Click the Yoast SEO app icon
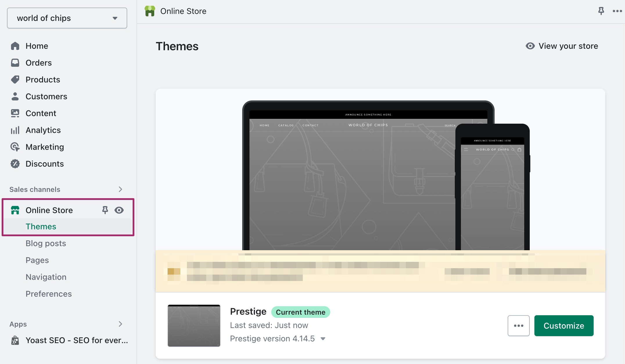This screenshot has height=364, width=625. (15, 340)
